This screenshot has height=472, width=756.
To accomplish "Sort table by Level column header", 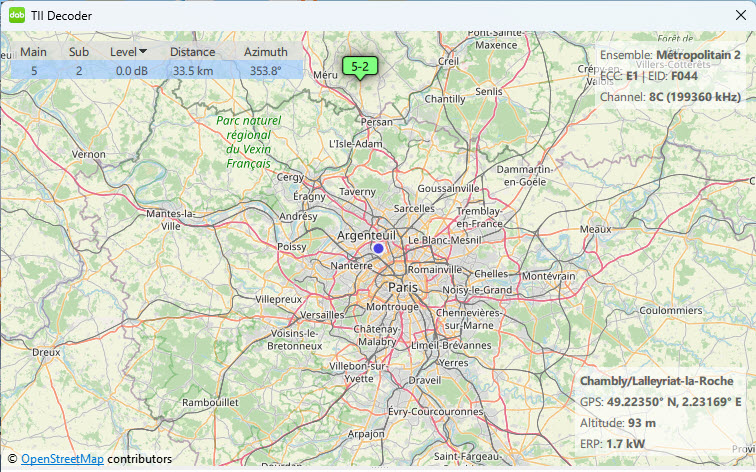I will [x=128, y=52].
